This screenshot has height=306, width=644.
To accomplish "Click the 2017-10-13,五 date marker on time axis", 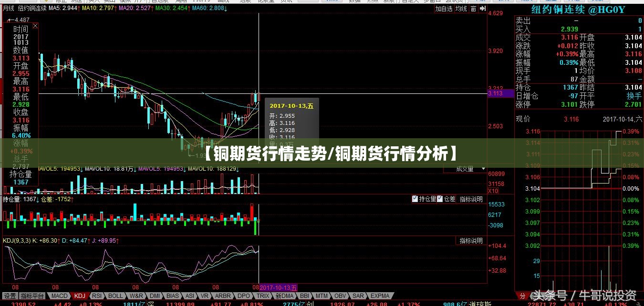I will (x=279, y=287).
